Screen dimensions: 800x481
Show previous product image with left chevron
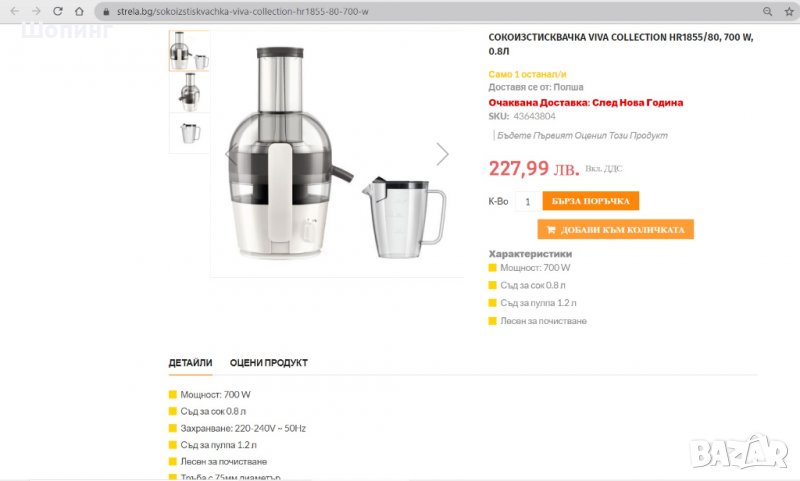231,154
